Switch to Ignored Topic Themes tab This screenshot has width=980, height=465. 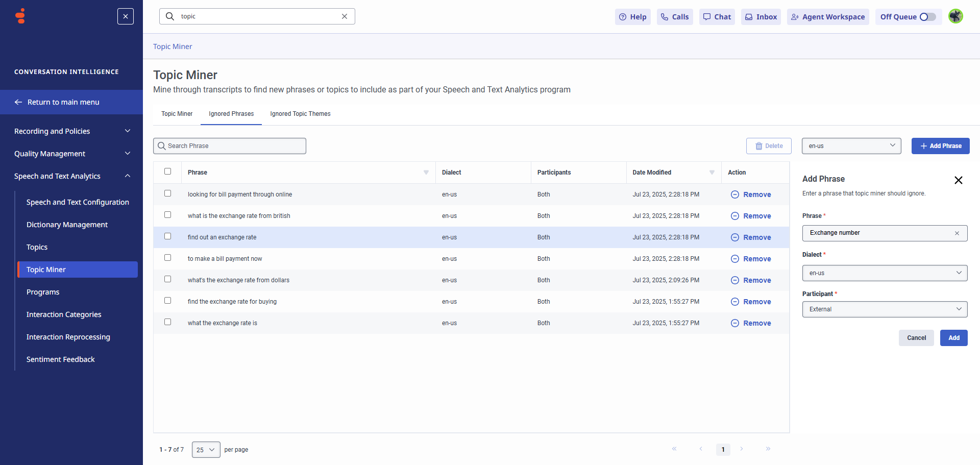300,114
